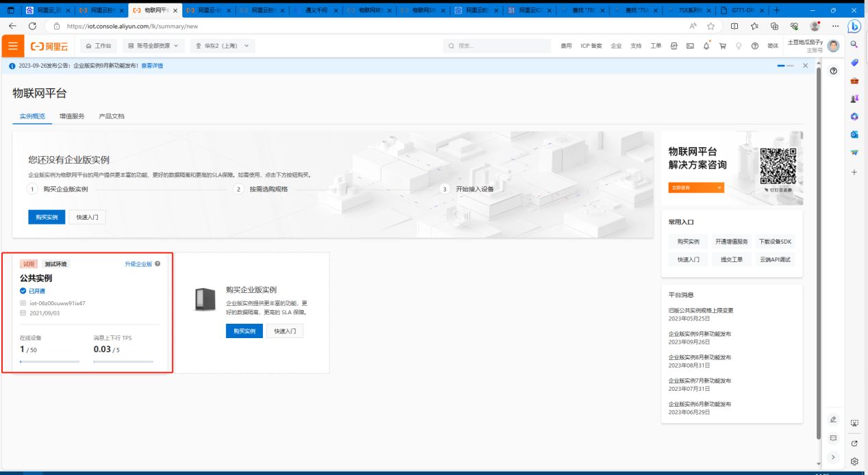Click the floating help circle below the banner
Viewport: 868px width, 475px height.
coord(833,71)
